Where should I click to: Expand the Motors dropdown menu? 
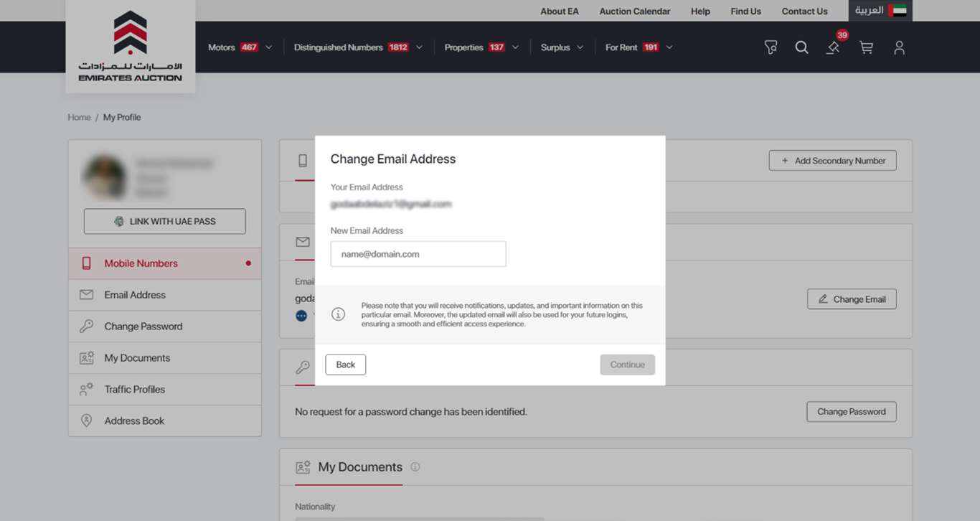240,47
